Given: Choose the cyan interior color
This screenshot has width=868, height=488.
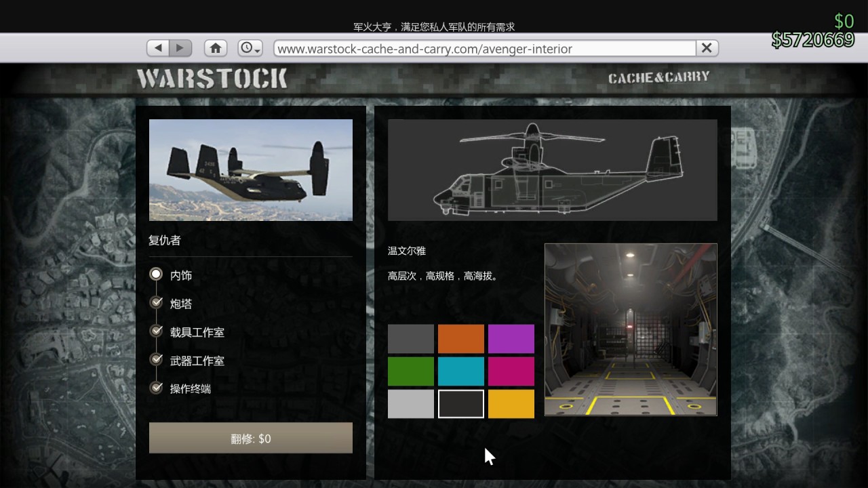Looking at the screenshot, I should (461, 371).
